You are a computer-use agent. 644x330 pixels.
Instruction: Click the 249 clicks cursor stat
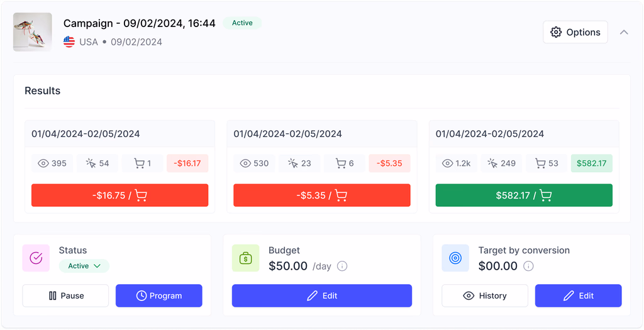[501, 163]
